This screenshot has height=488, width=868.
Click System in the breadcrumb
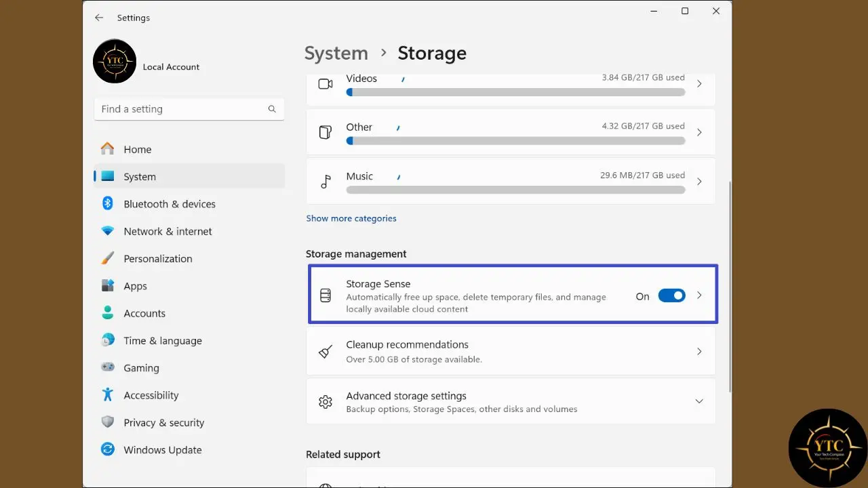(x=336, y=53)
